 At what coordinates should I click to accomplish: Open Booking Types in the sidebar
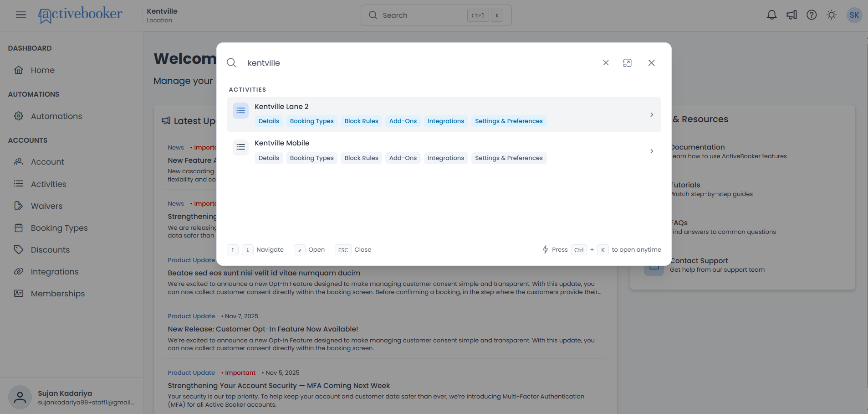[x=59, y=228]
